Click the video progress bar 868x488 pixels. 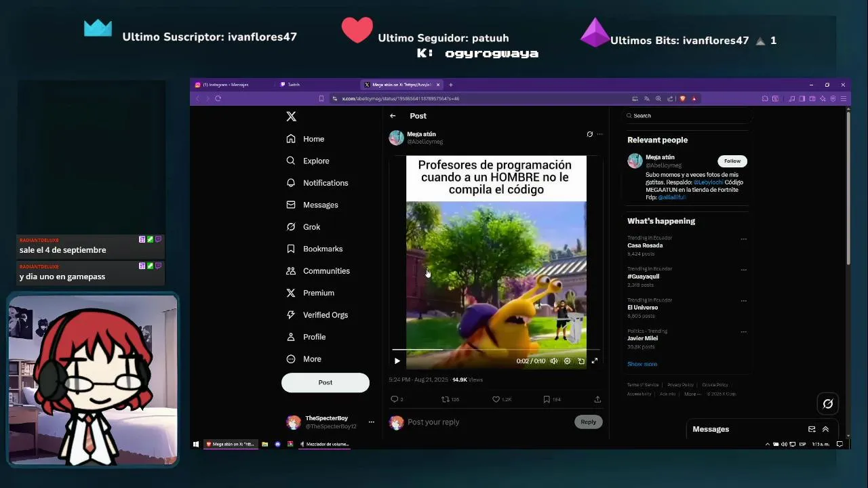click(496, 350)
